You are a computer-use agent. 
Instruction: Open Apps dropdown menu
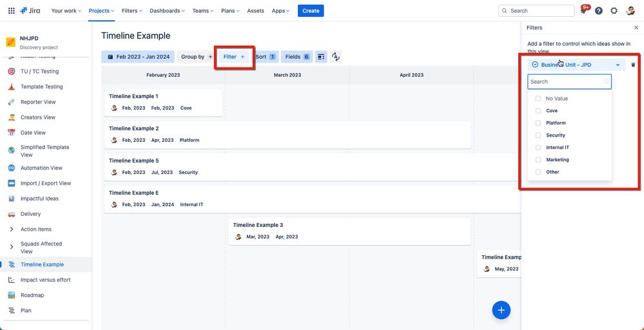280,11
